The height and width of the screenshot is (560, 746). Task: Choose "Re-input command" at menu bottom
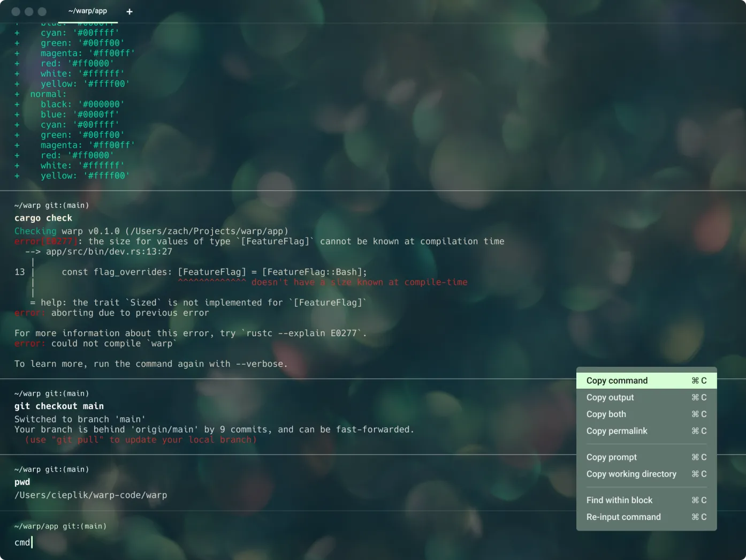(623, 517)
